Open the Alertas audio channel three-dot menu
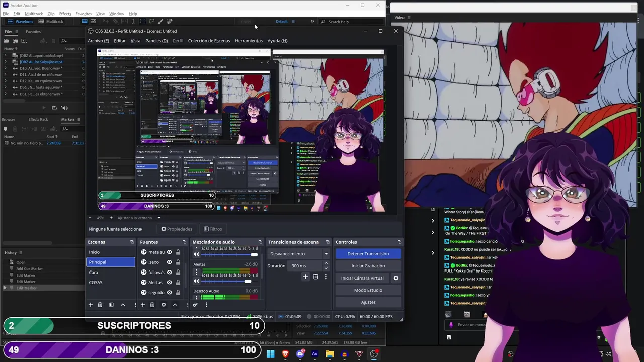The image size is (644, 362). coord(197,273)
